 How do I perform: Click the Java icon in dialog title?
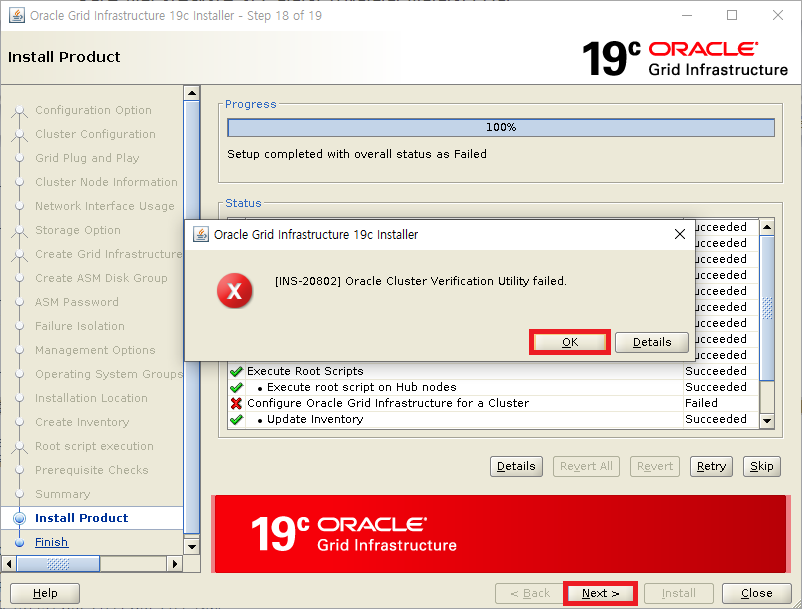[x=200, y=234]
